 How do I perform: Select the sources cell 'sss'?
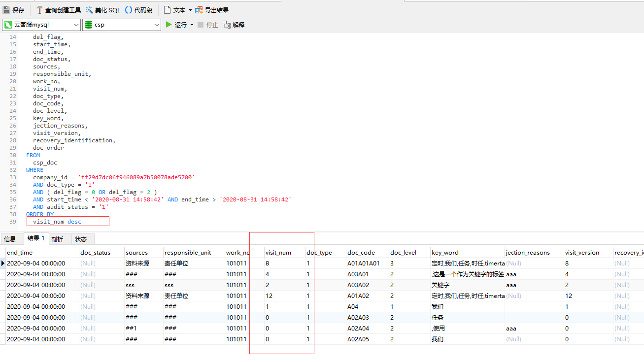[x=144, y=285]
